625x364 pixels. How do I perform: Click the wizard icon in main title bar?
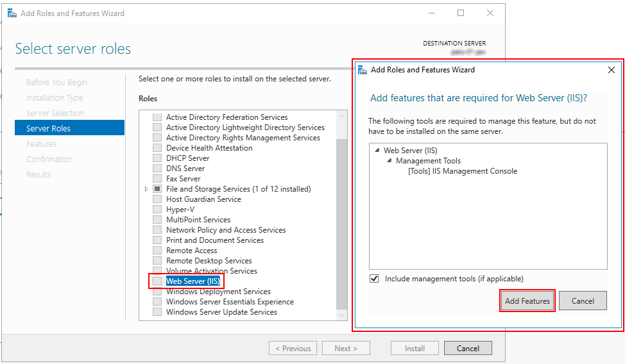[12, 13]
